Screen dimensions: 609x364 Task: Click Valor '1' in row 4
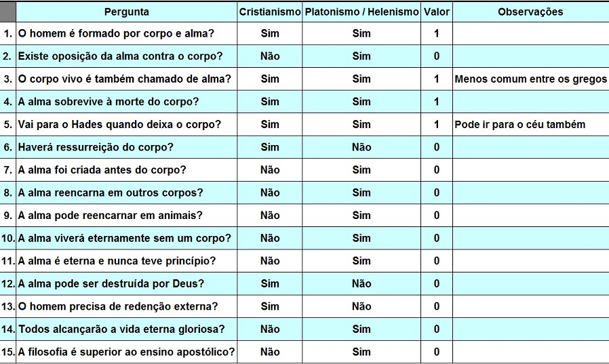pyautogui.click(x=437, y=102)
